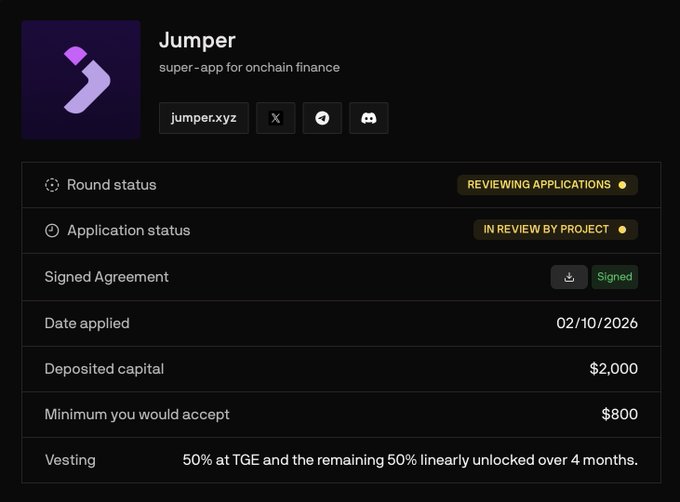Open the Telegram channel icon
The width and height of the screenshot is (680, 502).
coord(322,118)
